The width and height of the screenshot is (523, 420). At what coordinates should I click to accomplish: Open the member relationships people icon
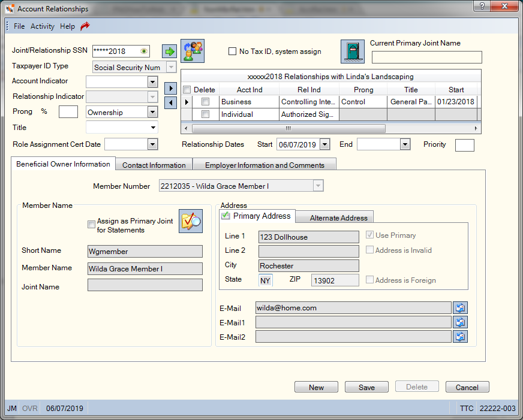pyautogui.click(x=193, y=51)
